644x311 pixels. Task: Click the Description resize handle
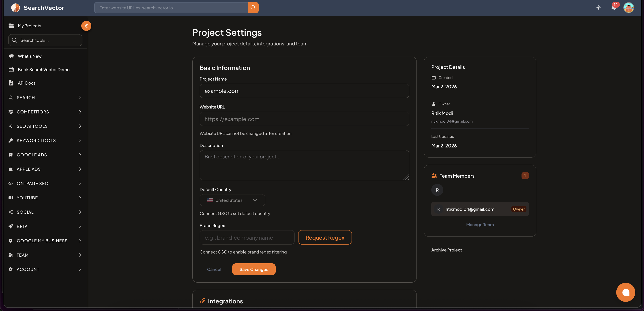click(x=406, y=177)
